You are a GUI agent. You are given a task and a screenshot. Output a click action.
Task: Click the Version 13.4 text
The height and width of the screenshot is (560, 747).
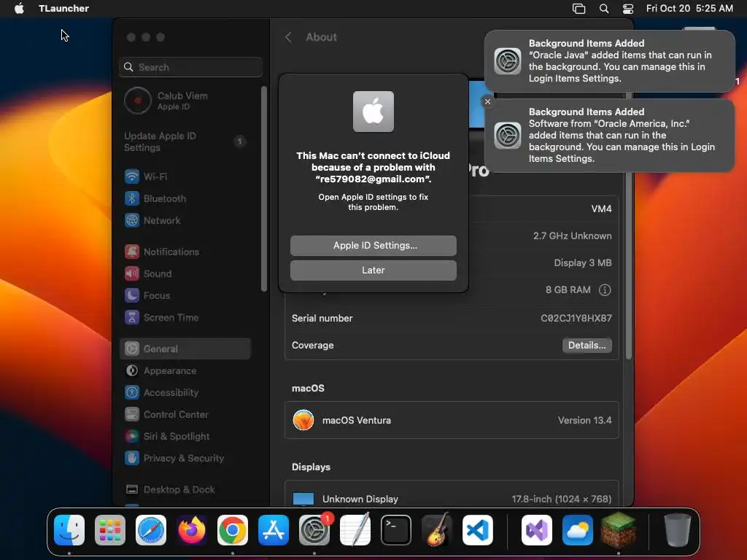[x=584, y=420]
